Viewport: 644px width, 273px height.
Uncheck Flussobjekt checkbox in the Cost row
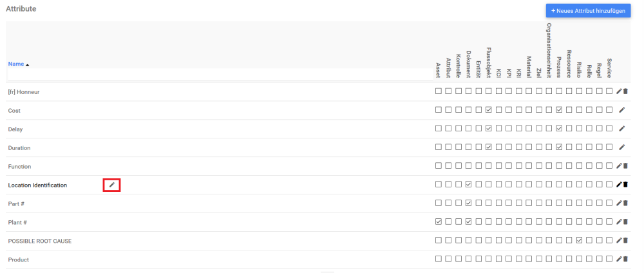[x=489, y=110]
